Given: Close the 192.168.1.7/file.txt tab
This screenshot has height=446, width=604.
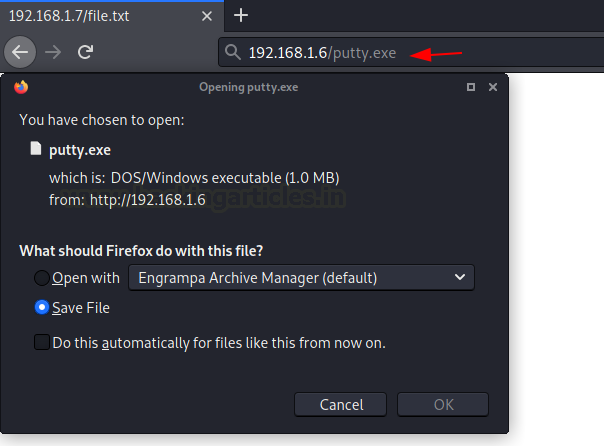Looking at the screenshot, I should point(207,16).
